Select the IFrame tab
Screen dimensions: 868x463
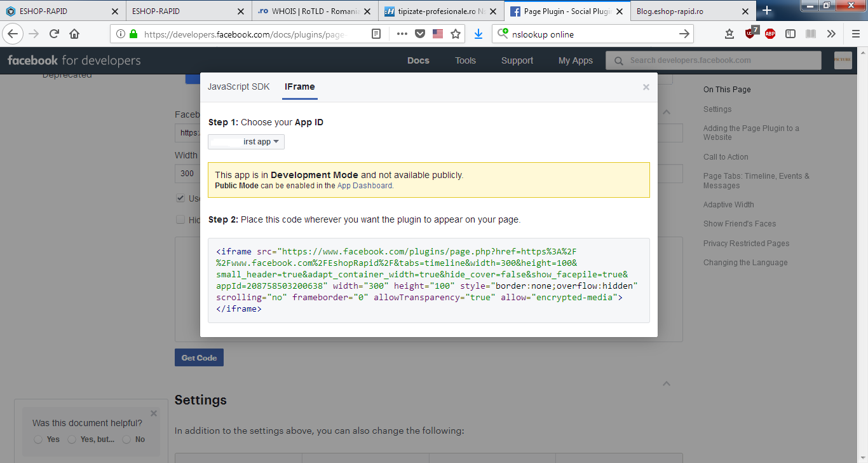(300, 86)
